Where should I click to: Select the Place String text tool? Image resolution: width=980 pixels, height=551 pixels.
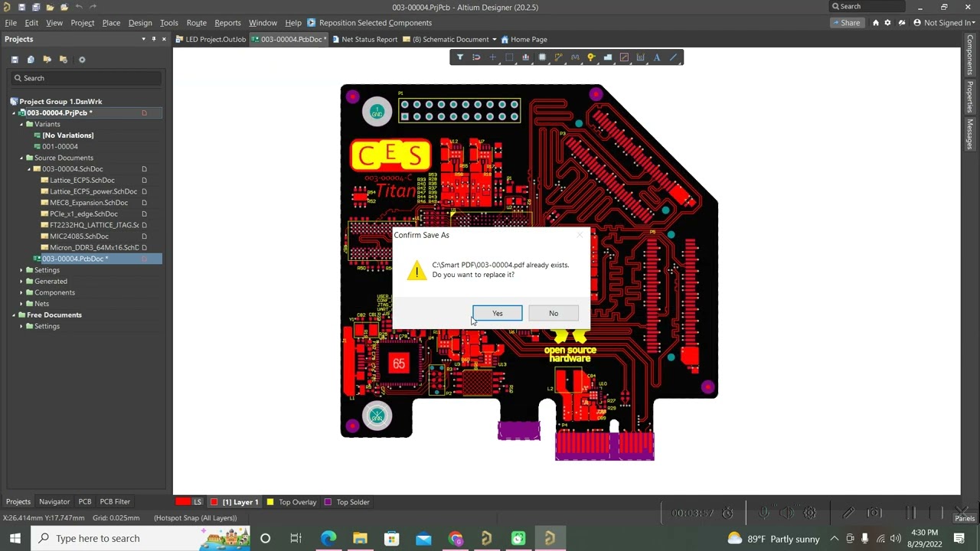tap(657, 57)
